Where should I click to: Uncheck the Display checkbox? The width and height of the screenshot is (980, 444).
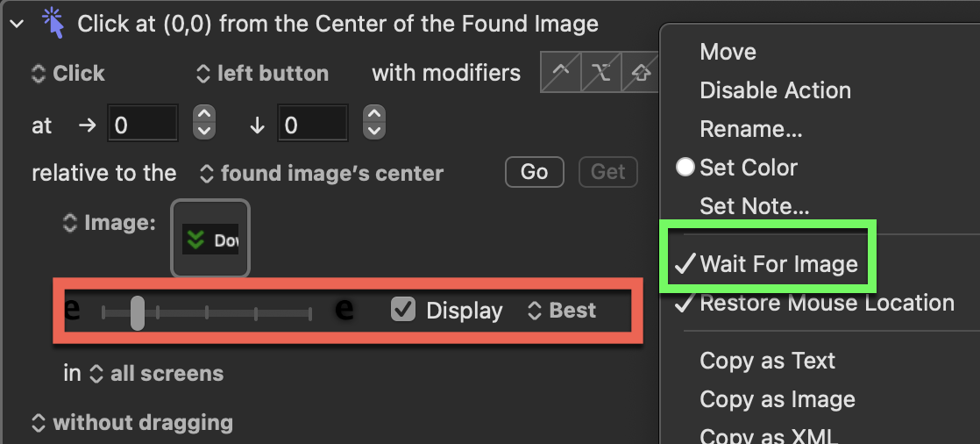(x=403, y=310)
